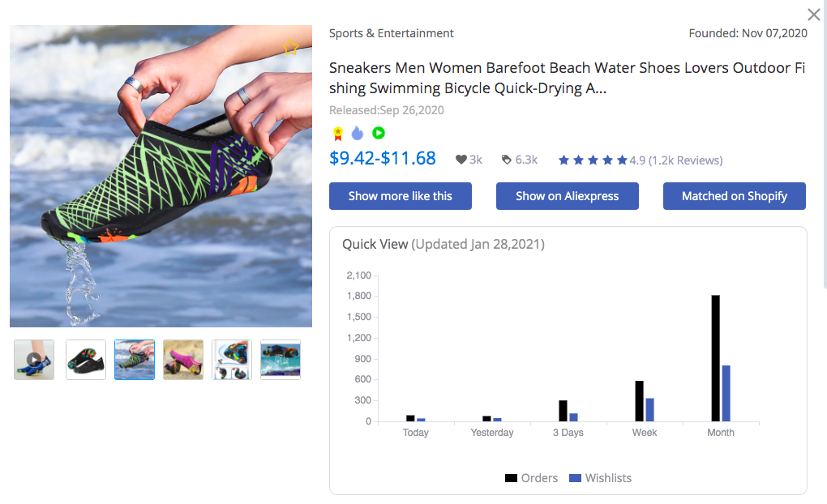Click the heart wishlist count icon

tap(461, 160)
